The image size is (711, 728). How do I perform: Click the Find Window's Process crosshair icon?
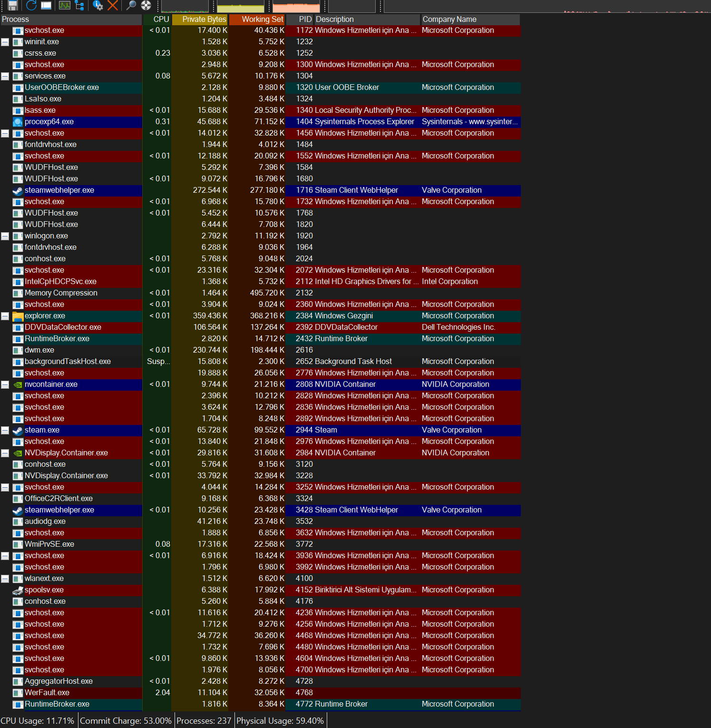pyautogui.click(x=146, y=5)
